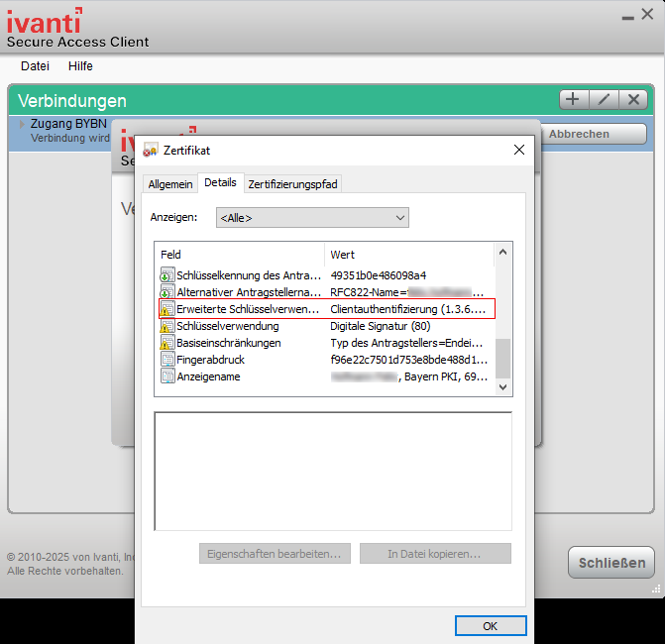Click Schließen in the Ivanti main window
665x644 pixels.
(611, 563)
